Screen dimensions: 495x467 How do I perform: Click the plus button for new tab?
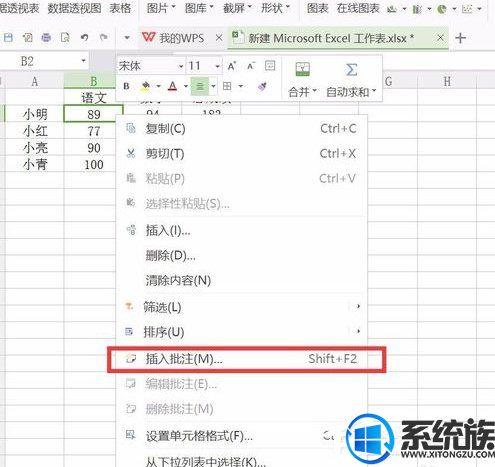(x=460, y=38)
